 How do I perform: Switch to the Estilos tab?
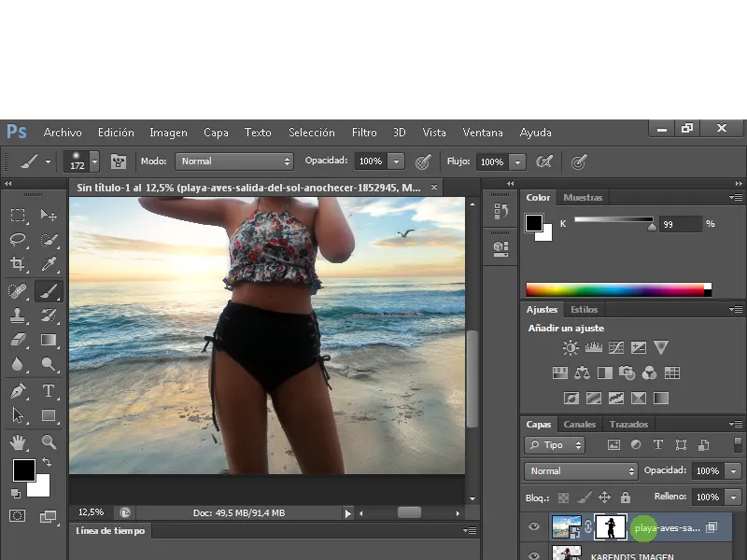tap(585, 310)
